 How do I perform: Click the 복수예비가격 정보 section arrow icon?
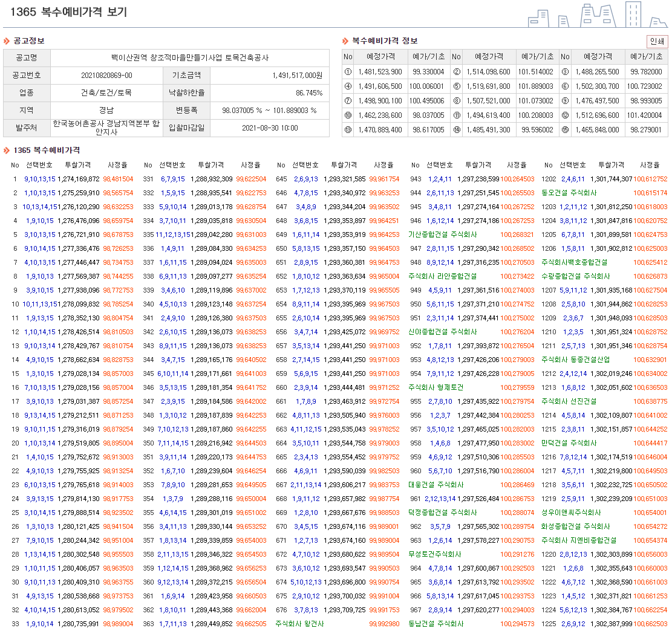coord(345,41)
